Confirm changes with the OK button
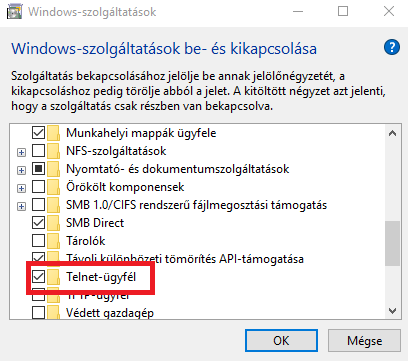 coord(281,341)
